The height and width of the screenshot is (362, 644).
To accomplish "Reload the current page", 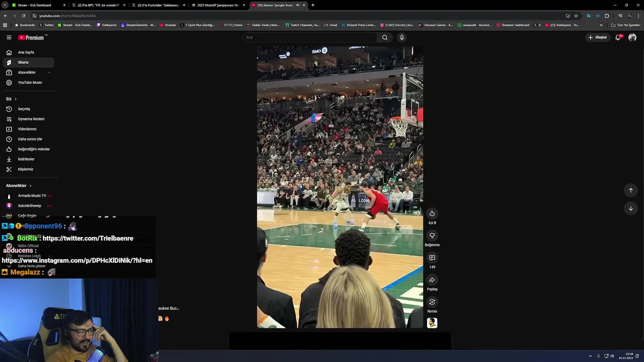I will tap(23, 16).
